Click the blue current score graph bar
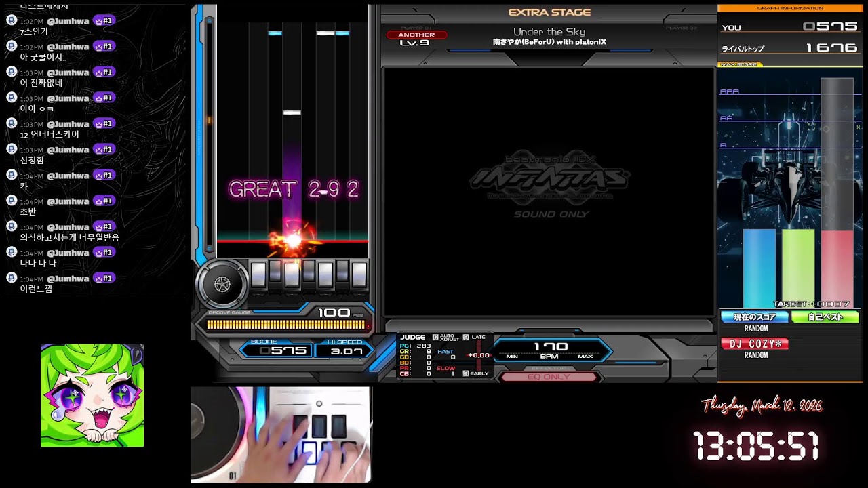Viewport: 868px width, 488px height. (759, 268)
